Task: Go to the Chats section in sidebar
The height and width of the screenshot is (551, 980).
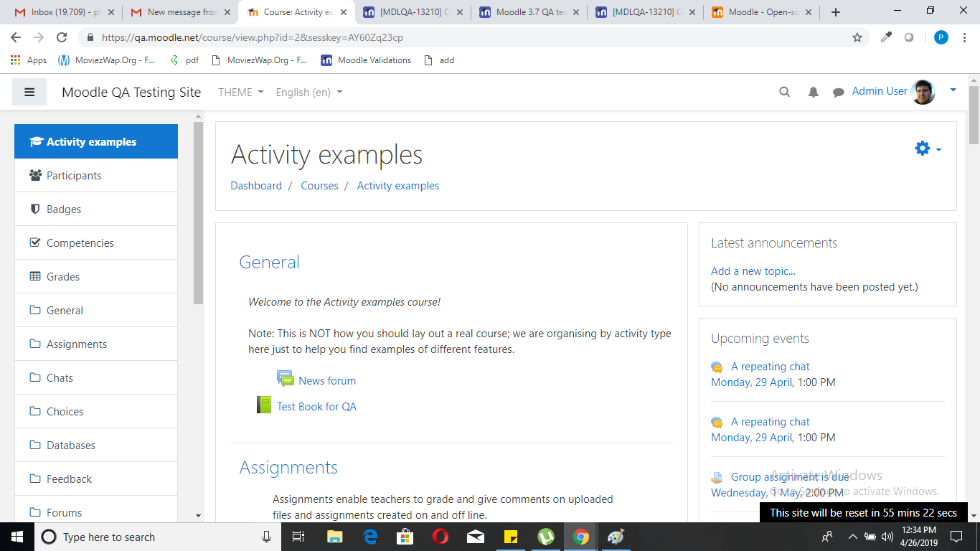Action: (96, 377)
